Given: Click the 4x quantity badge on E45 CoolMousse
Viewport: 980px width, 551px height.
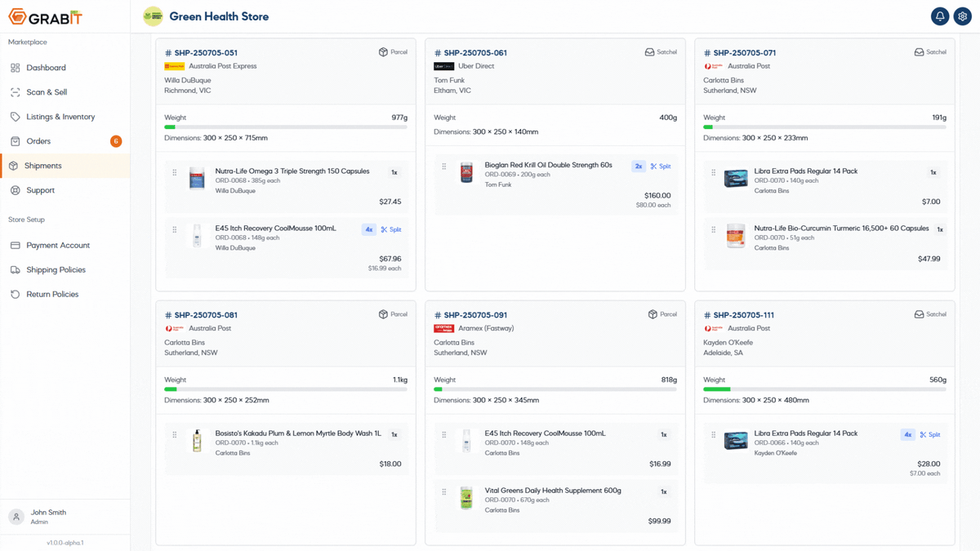Looking at the screenshot, I should pos(369,230).
